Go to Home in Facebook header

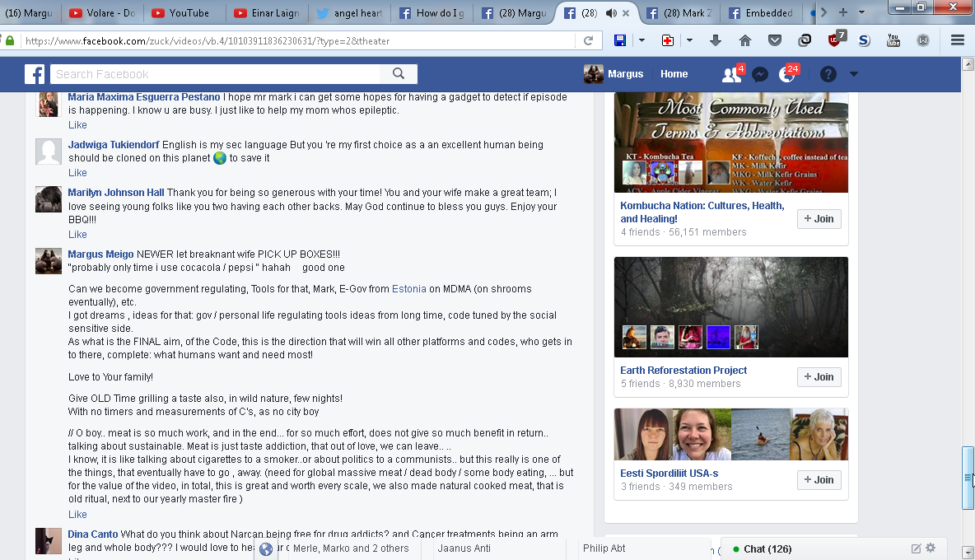(x=674, y=74)
